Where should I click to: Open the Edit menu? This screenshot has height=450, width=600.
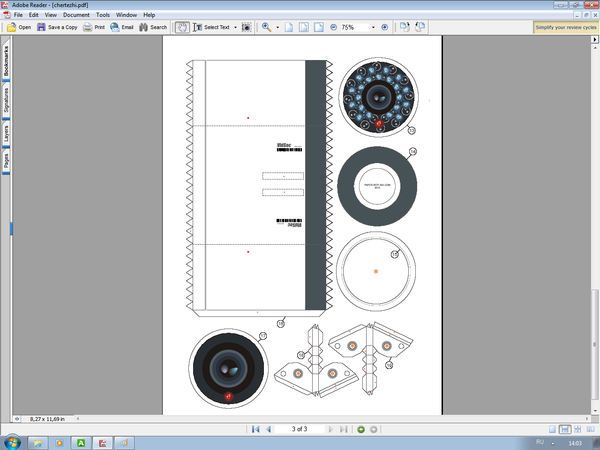(x=34, y=15)
